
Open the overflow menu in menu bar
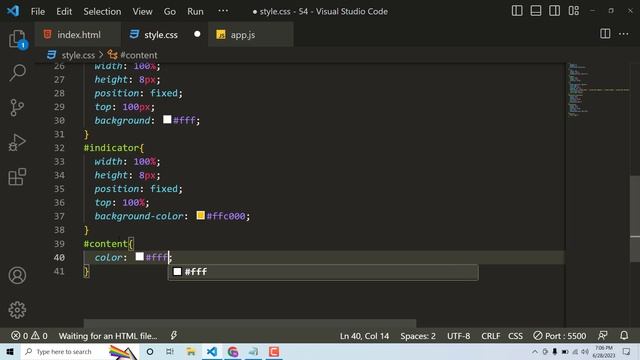pos(223,11)
